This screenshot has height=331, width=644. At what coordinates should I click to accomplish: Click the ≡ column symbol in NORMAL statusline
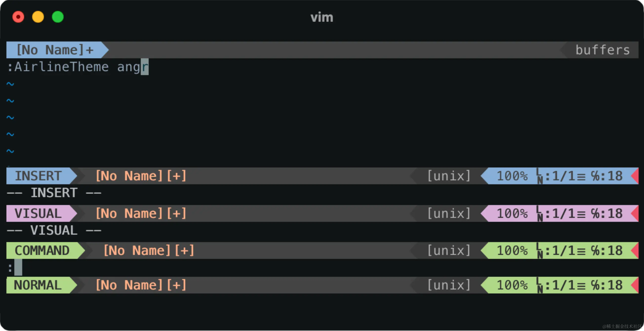tap(581, 286)
